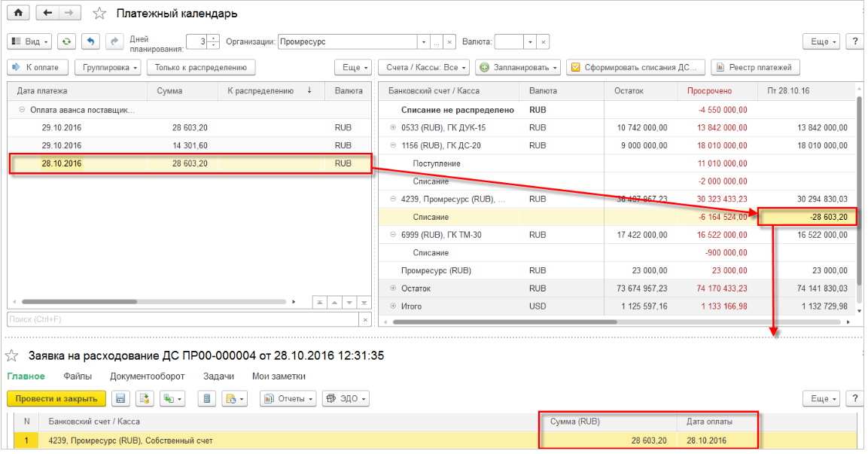
Task: Open the Группировка dropdown menu
Action: (108, 68)
